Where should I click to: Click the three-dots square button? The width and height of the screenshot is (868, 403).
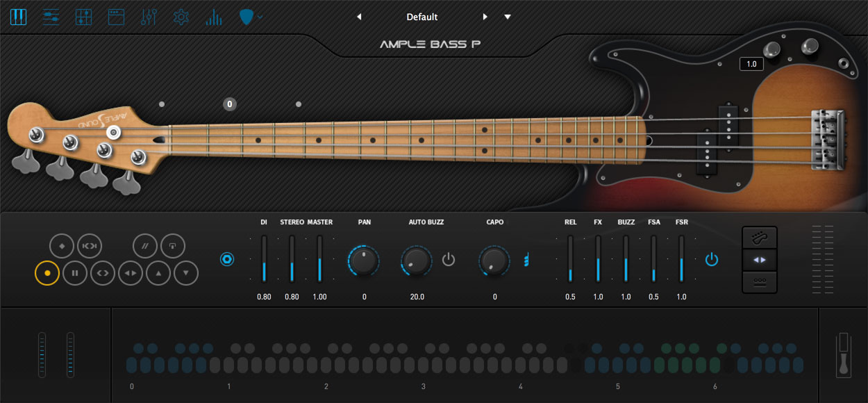760,282
